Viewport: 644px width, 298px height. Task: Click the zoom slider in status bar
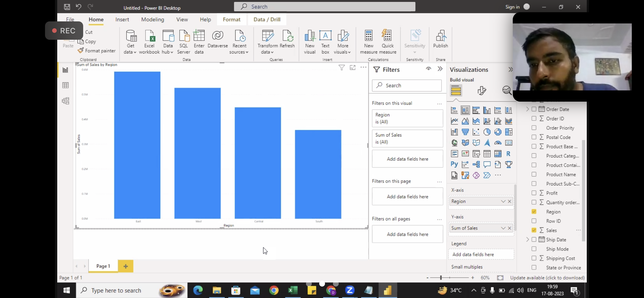(441, 278)
